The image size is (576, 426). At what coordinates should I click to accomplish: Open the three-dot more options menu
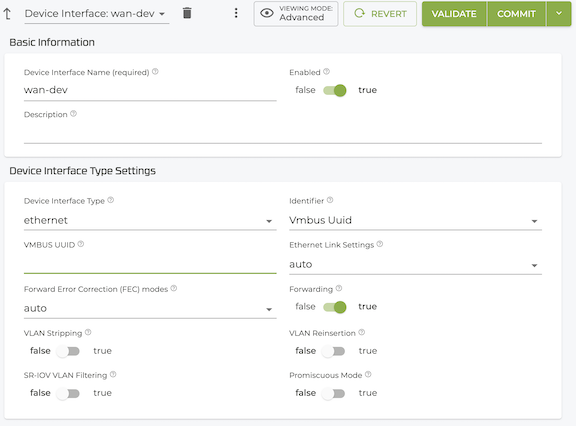236,13
